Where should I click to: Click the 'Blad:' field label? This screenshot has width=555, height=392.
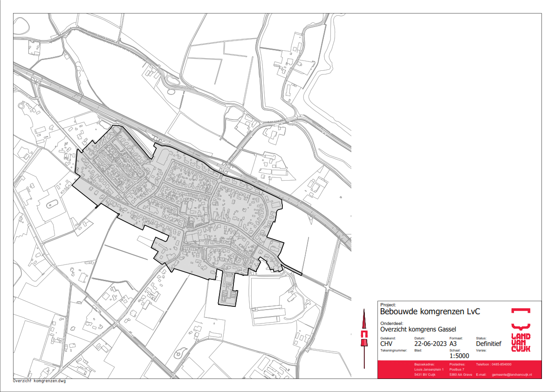click(418, 350)
